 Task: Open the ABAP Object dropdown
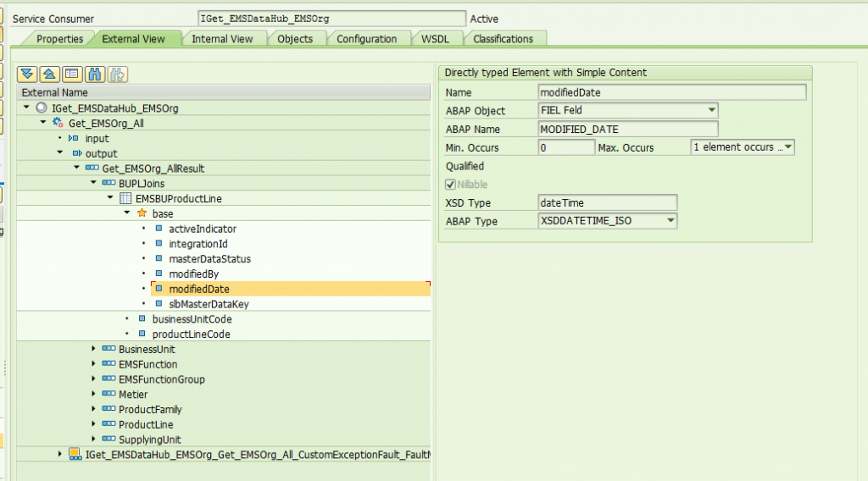[711, 110]
